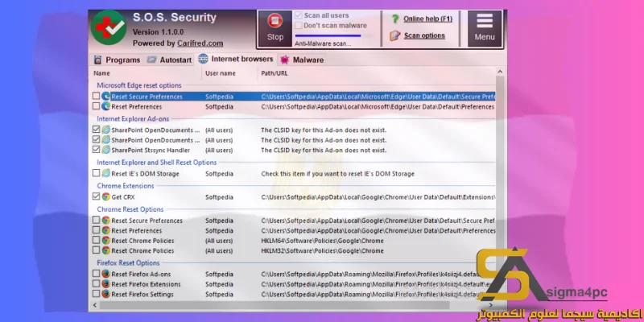
Task: Select Chrome Extensions group header
Action: 126,186
